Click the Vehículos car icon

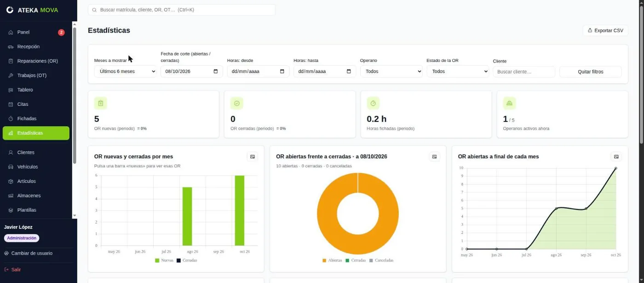tap(11, 167)
